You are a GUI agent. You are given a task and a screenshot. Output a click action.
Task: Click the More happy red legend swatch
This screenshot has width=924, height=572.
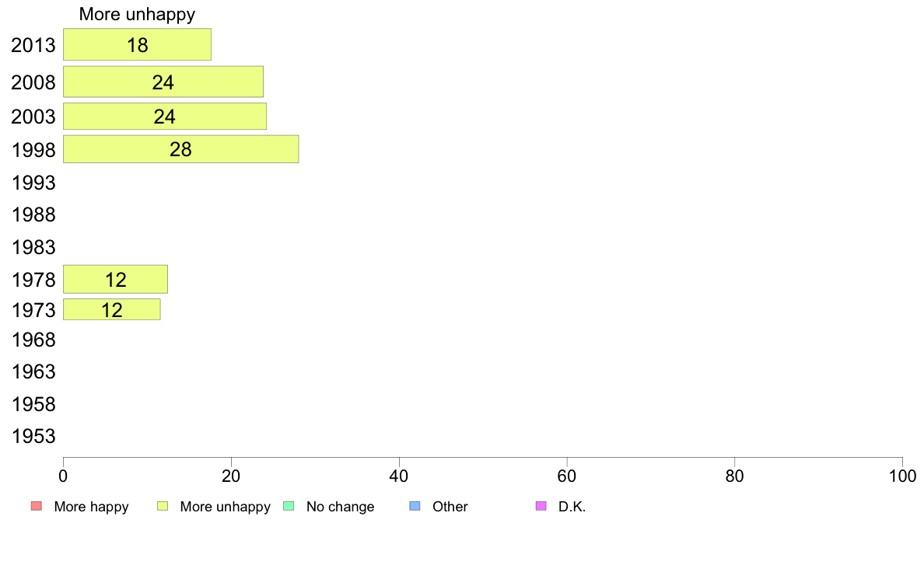[37, 506]
